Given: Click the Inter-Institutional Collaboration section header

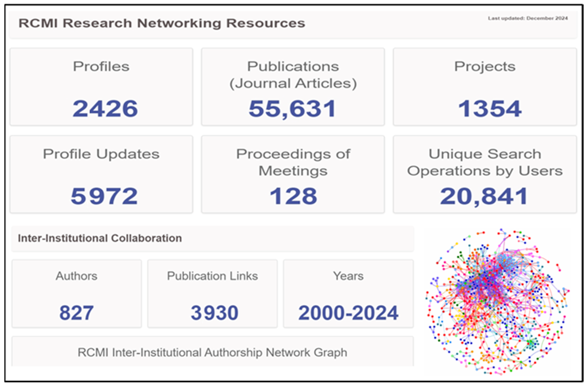Looking at the screenshot, I should click(100, 238).
